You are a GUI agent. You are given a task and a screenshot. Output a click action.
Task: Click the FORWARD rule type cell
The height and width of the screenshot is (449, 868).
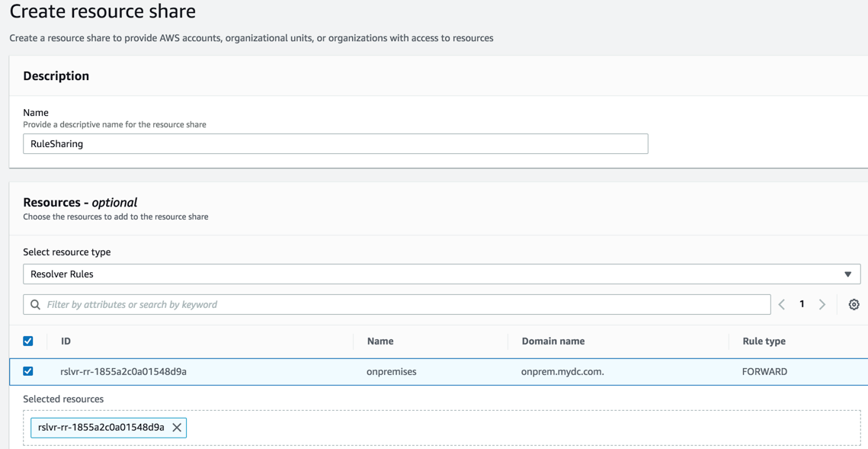pos(764,372)
